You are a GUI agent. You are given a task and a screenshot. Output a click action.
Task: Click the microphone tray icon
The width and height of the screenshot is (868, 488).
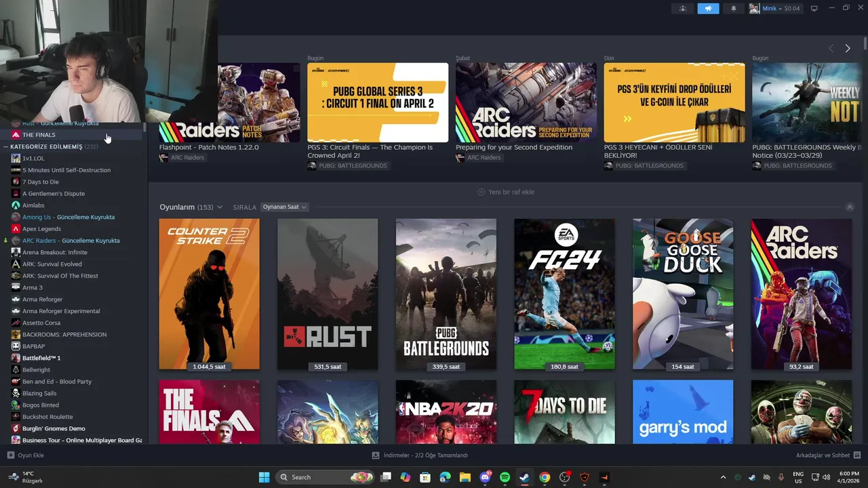click(x=781, y=477)
